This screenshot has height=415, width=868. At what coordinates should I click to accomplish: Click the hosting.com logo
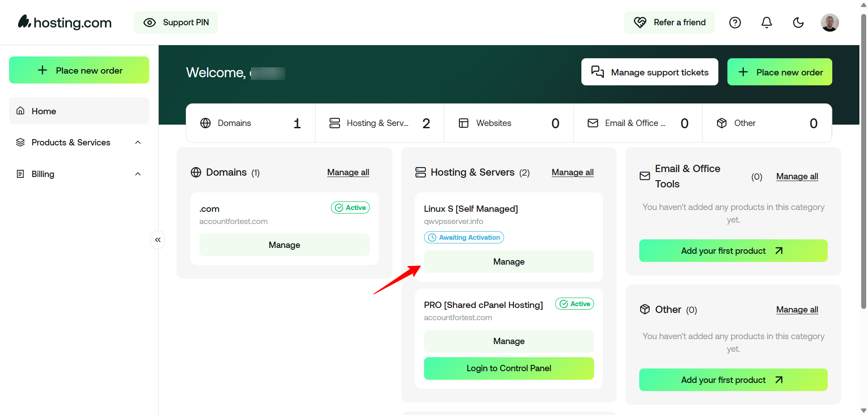point(65,22)
